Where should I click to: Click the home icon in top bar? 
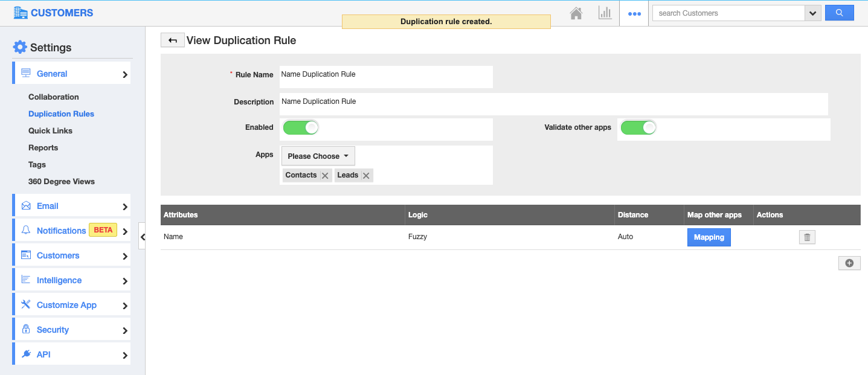tap(576, 13)
